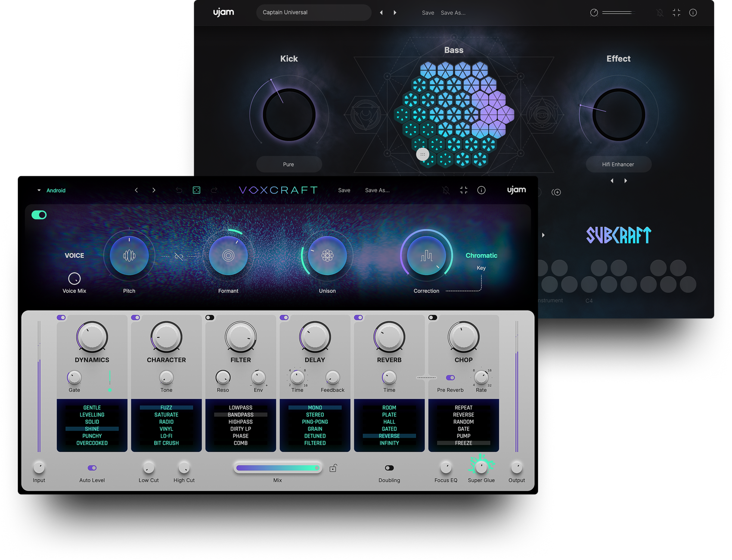This screenshot has width=732, height=560.
Task: Click the Output knob
Action: pos(517,467)
